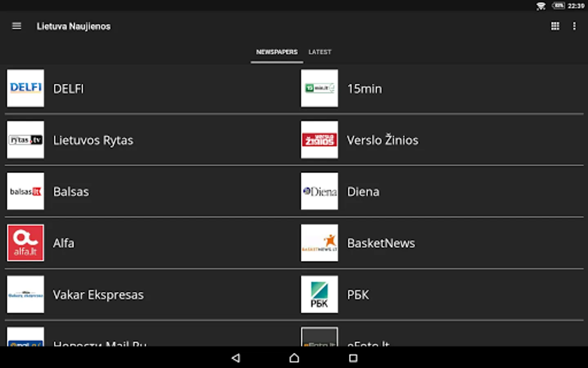Image resolution: width=588 pixels, height=368 pixels.
Task: Tap the DELFI logo thumbnail
Action: coord(25,88)
